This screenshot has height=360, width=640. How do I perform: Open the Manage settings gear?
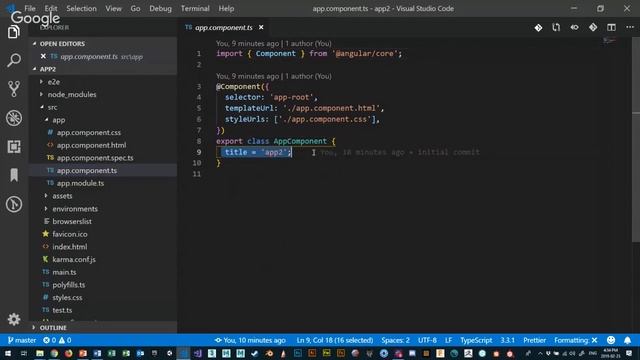13,319
